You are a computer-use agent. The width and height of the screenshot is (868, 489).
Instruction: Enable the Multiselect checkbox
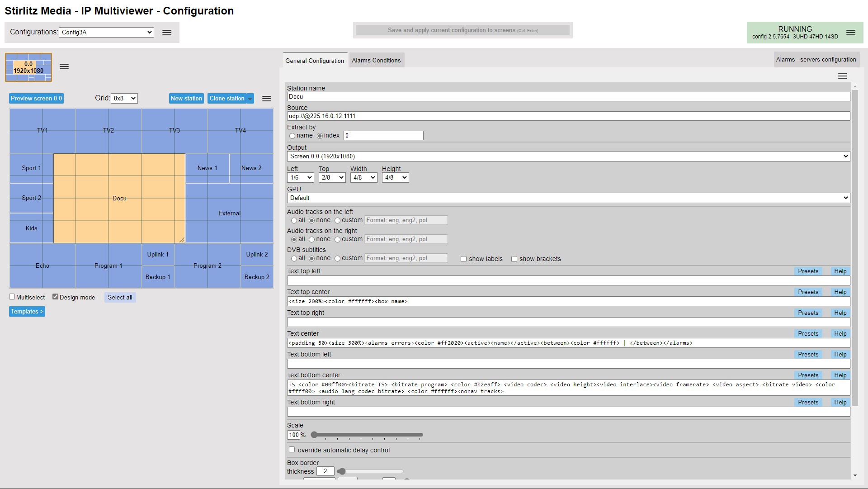pyautogui.click(x=12, y=297)
